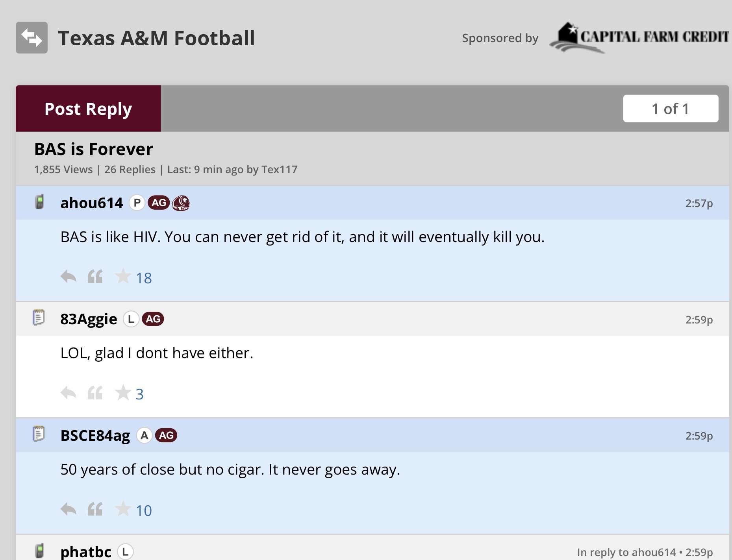This screenshot has width=732, height=560.
Task: Open phatbc's user profile
Action: [85, 551]
